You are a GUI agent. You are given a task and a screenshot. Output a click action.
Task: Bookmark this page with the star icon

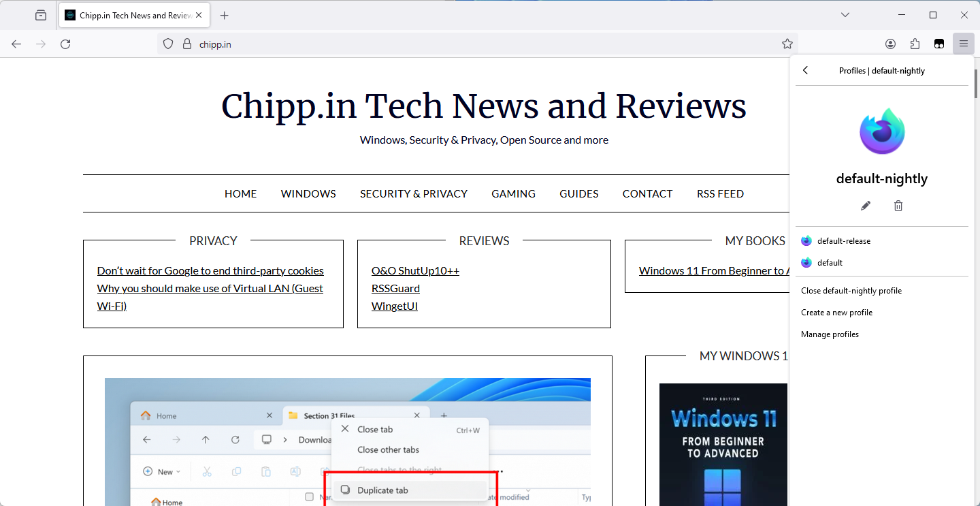(x=787, y=44)
